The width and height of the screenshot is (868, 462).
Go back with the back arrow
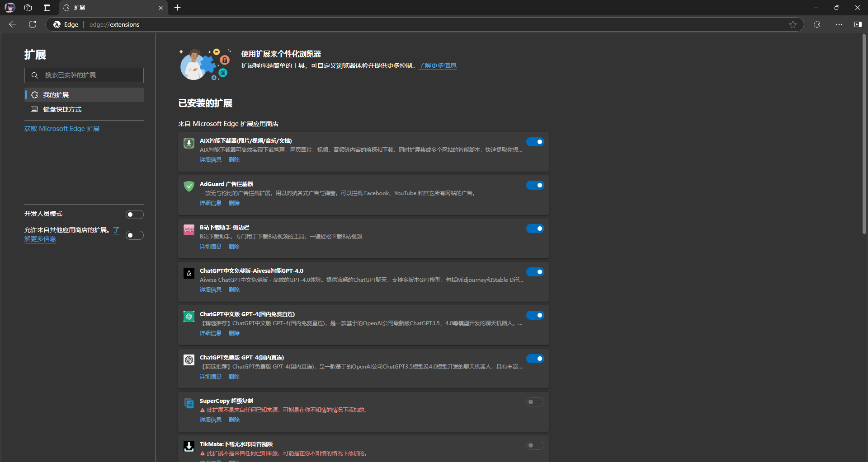point(13,24)
